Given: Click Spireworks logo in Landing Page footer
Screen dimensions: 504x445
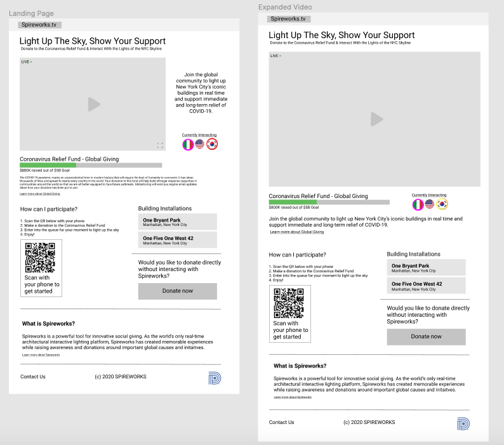Looking at the screenshot, I should pos(215,378).
